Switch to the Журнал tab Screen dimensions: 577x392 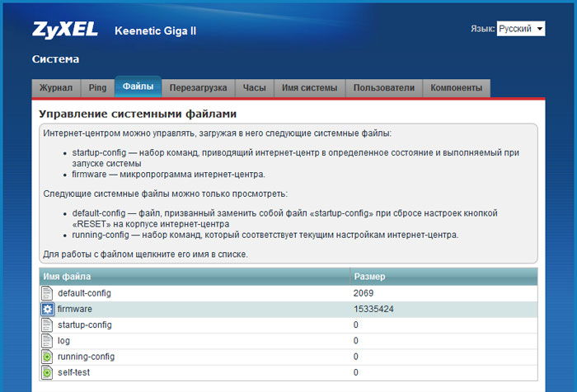(x=56, y=88)
